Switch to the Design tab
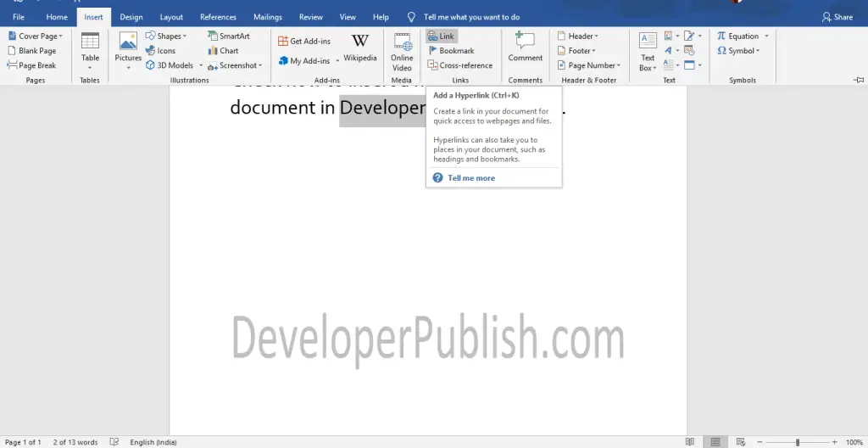Image resolution: width=868 pixels, height=448 pixels. pos(131,17)
